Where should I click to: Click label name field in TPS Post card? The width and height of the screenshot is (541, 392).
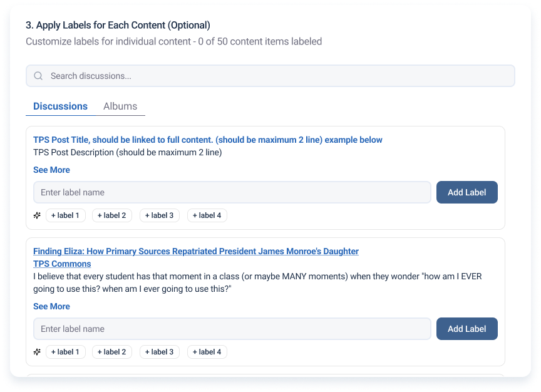click(x=232, y=192)
